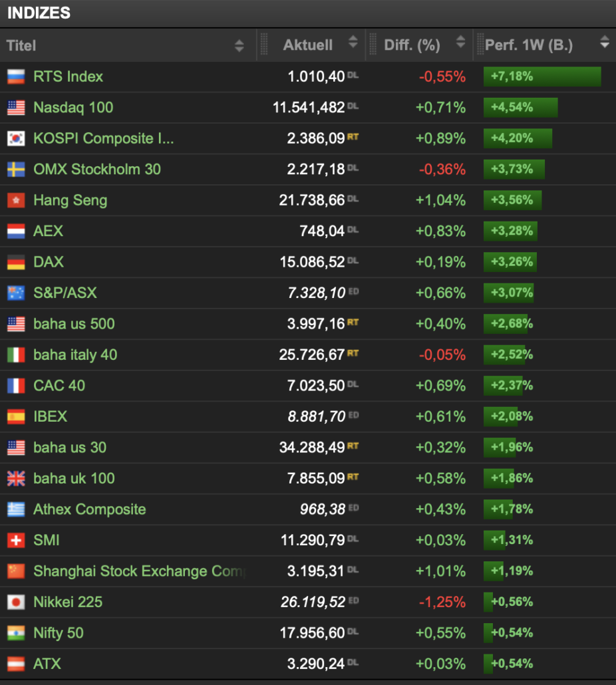Click the Indian flag beside Nifty 50
This screenshot has width=616, height=685.
pyautogui.click(x=16, y=633)
